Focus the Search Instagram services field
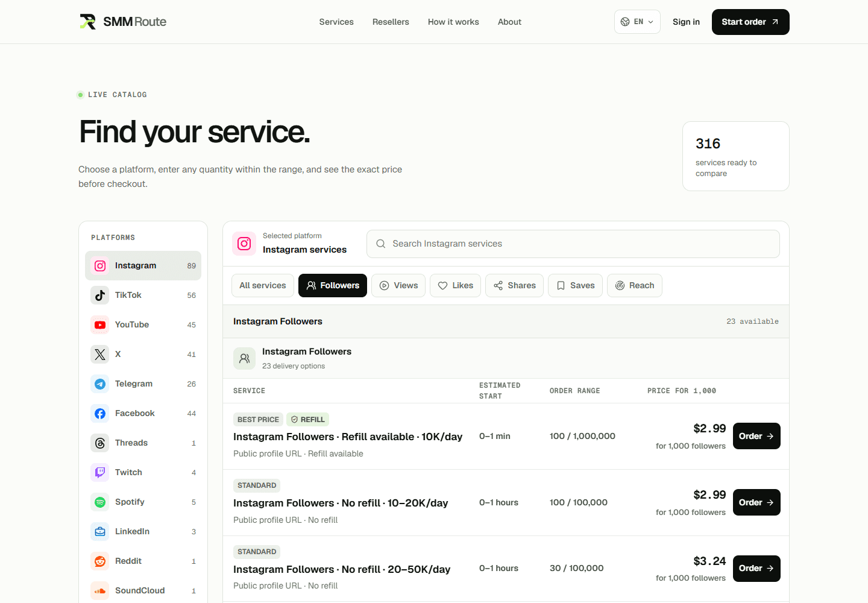 coord(573,244)
